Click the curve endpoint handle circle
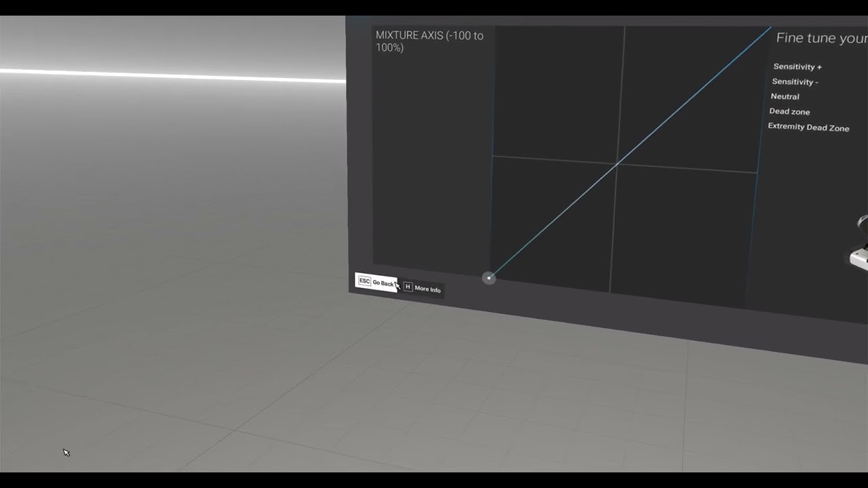The height and width of the screenshot is (488, 868). (x=489, y=278)
